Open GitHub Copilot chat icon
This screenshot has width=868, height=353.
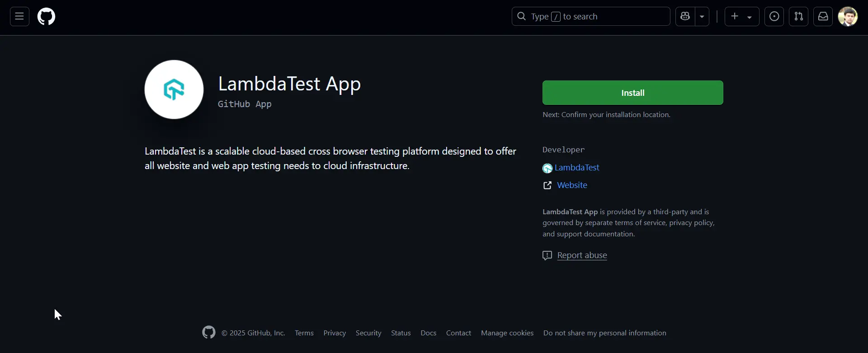(x=685, y=17)
